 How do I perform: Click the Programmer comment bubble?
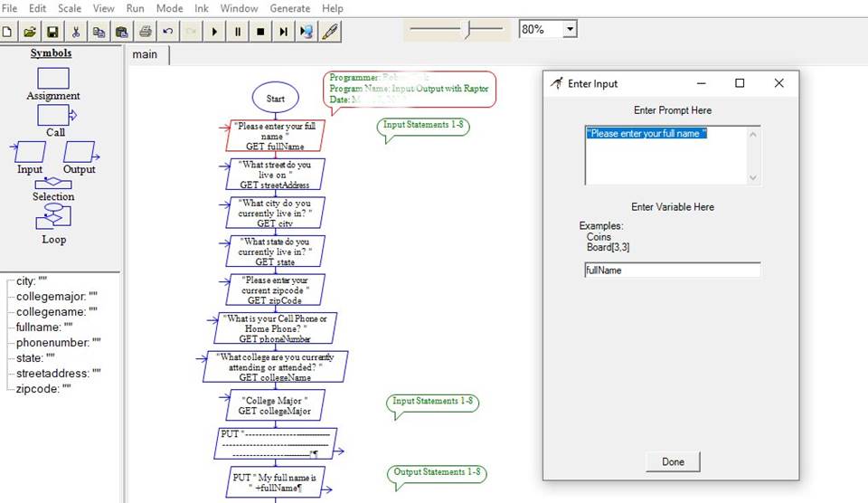click(x=410, y=89)
